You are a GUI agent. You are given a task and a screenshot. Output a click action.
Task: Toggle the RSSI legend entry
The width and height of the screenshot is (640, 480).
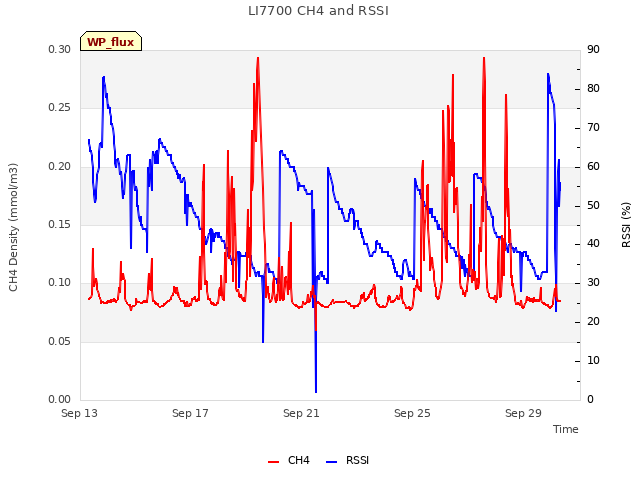click(x=347, y=460)
